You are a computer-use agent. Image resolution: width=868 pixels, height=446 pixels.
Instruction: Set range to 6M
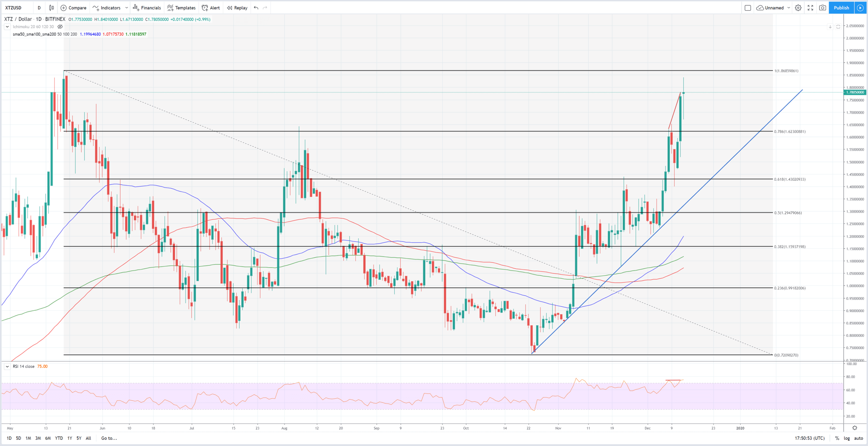48,438
